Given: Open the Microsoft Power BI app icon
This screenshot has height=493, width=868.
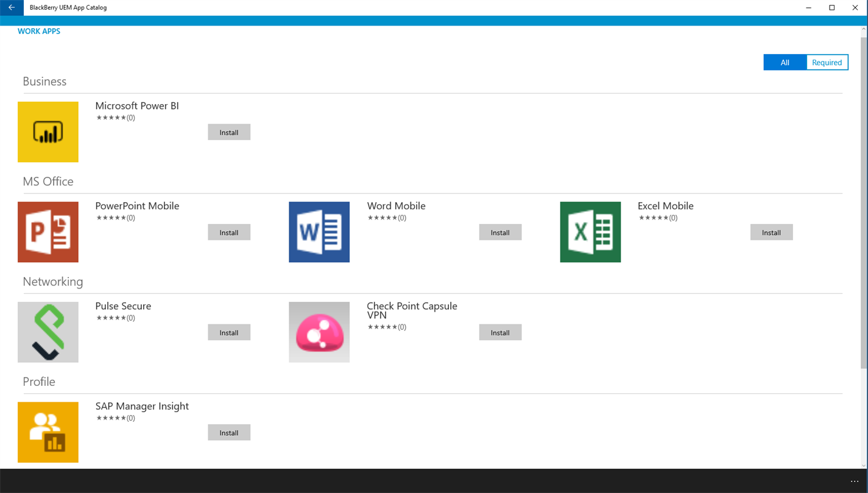Looking at the screenshot, I should [x=48, y=131].
